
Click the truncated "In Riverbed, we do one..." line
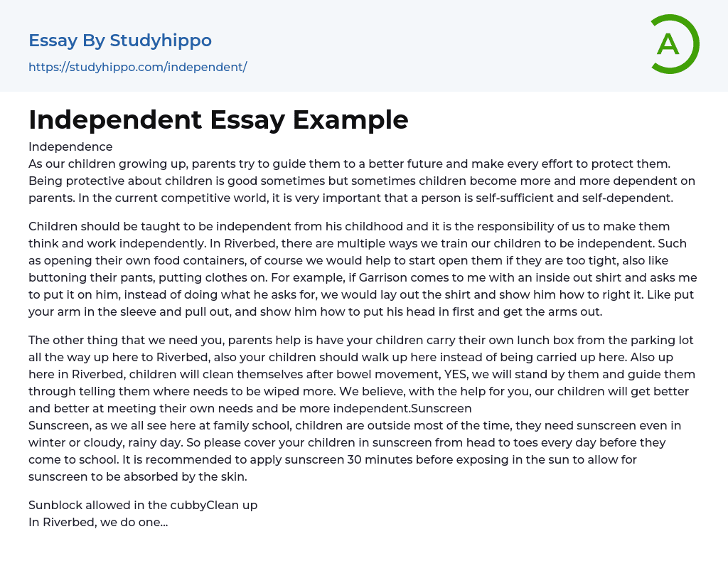pos(98,523)
